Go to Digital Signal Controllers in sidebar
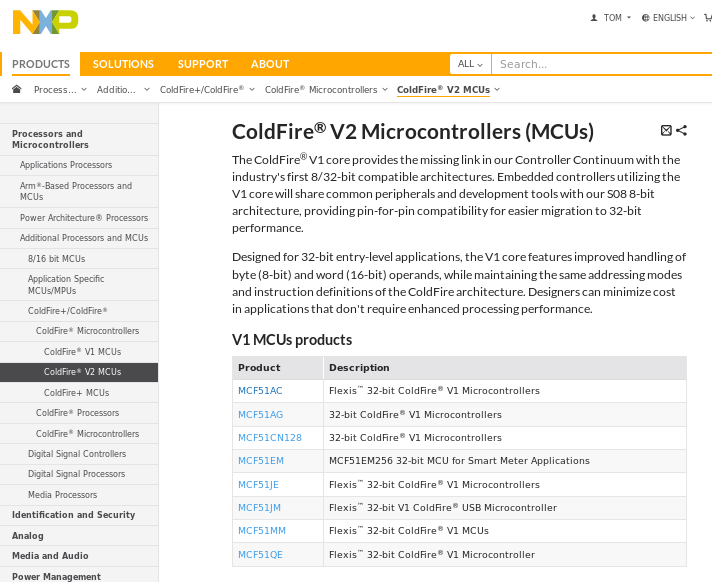Image resolution: width=712 pixels, height=582 pixels. click(77, 454)
